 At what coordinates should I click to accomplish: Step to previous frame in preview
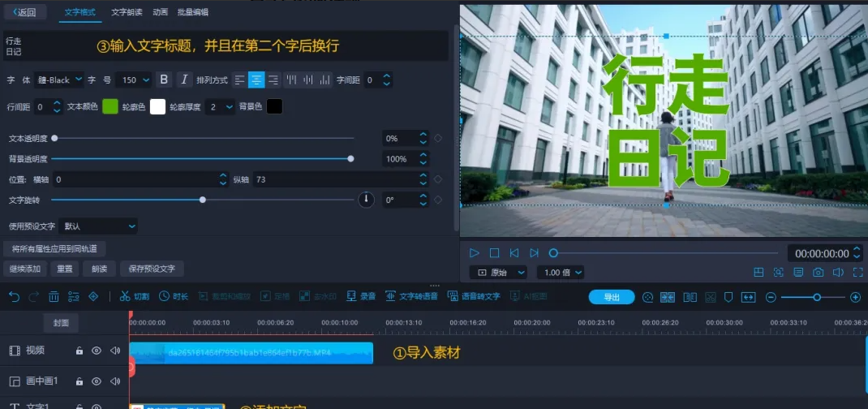(514, 253)
